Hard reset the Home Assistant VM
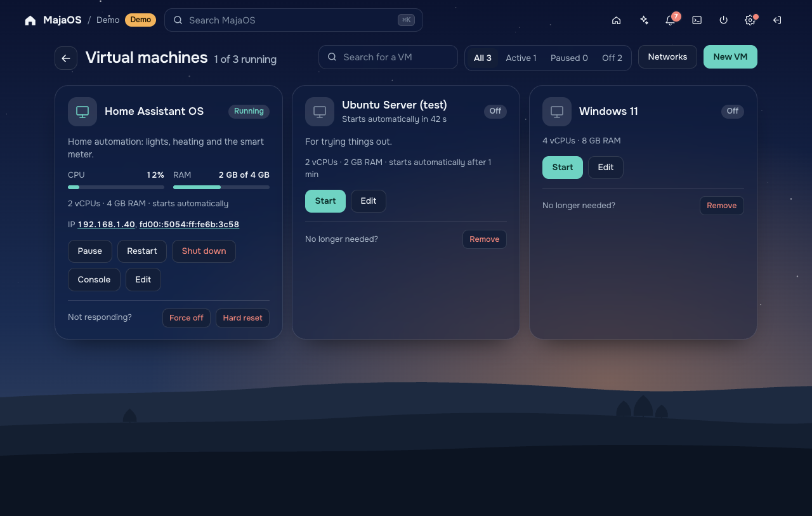The width and height of the screenshot is (812, 516). (x=242, y=318)
